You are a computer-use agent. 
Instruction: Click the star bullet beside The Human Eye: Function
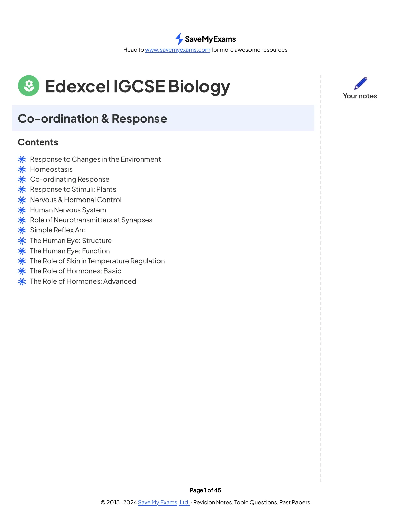(x=22, y=251)
